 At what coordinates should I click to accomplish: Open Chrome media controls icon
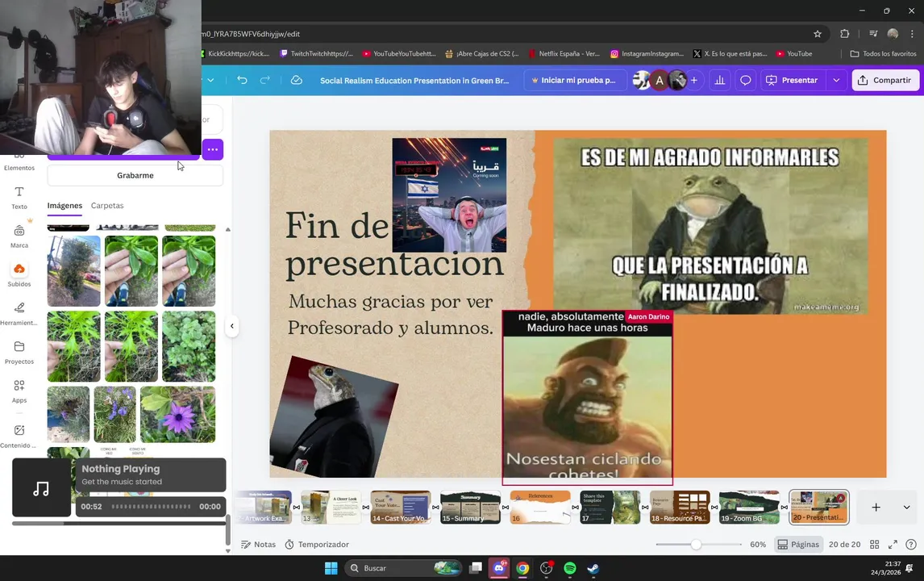(x=873, y=34)
